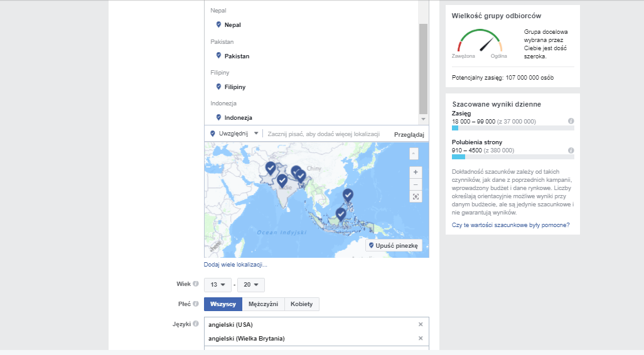Select Kobiety gender option

(x=302, y=304)
